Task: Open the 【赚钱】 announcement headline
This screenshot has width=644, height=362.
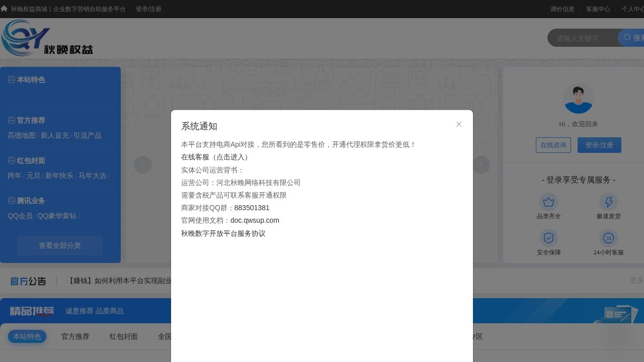Action: pyautogui.click(x=119, y=281)
